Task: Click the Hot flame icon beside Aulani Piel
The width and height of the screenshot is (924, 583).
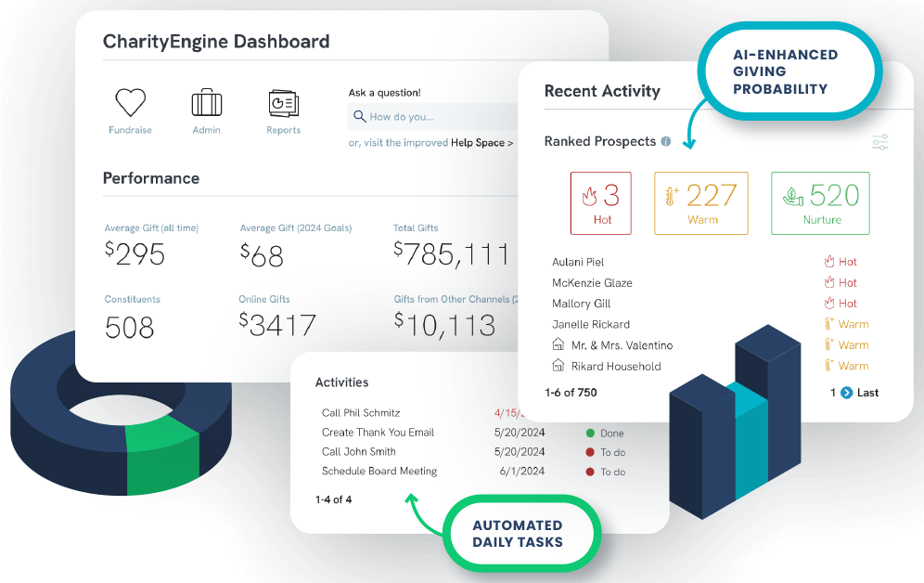Action: [829, 261]
